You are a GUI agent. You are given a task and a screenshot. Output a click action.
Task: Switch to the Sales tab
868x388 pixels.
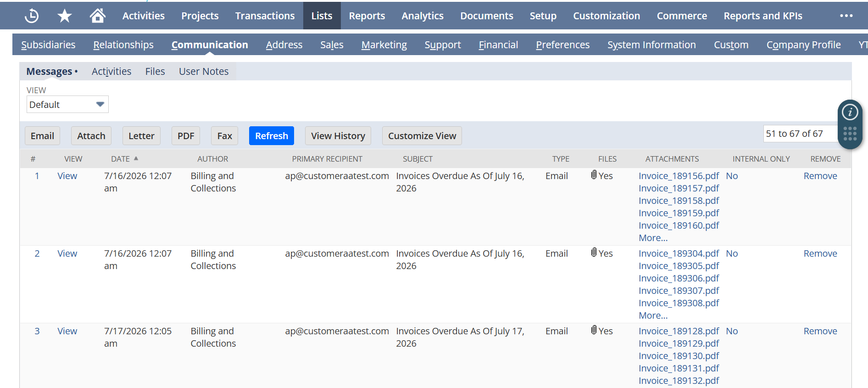click(332, 45)
